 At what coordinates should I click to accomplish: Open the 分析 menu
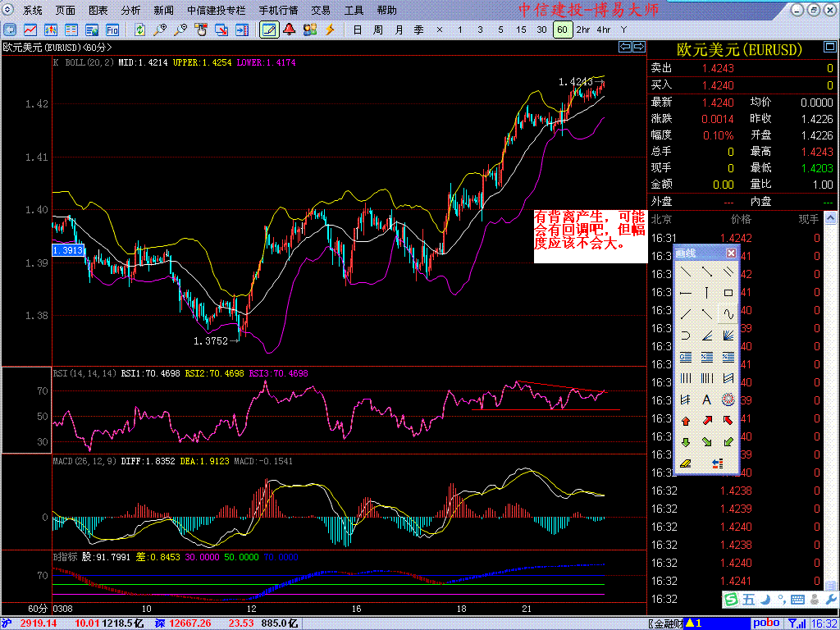(x=130, y=10)
